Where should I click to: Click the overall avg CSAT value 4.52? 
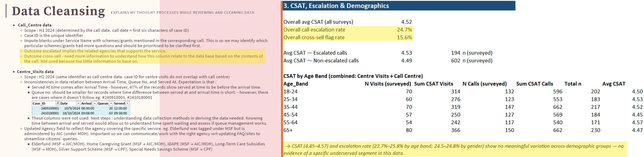click(406, 22)
